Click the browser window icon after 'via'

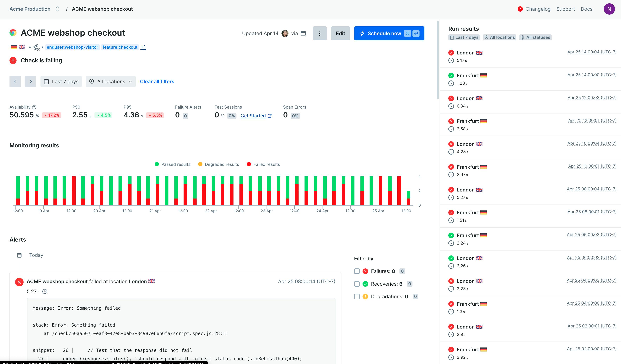pos(303,33)
